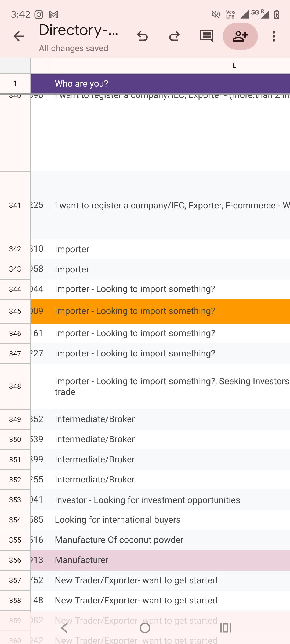Select the Intermediate/Broker cell in row 349

(x=95, y=419)
